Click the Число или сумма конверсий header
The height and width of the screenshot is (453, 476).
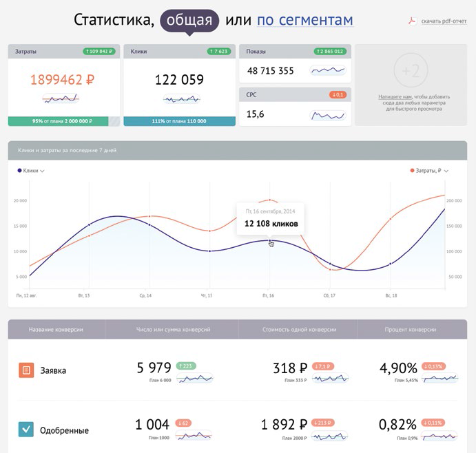(x=173, y=329)
